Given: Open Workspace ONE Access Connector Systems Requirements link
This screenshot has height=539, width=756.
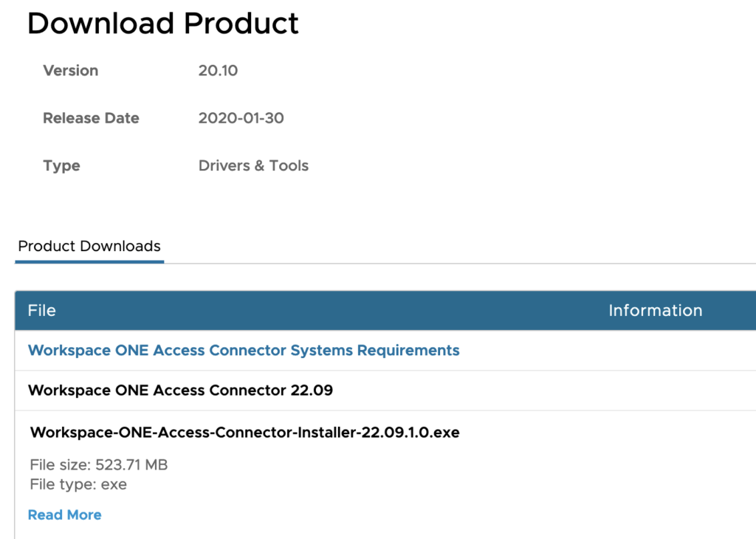Looking at the screenshot, I should 244,350.
